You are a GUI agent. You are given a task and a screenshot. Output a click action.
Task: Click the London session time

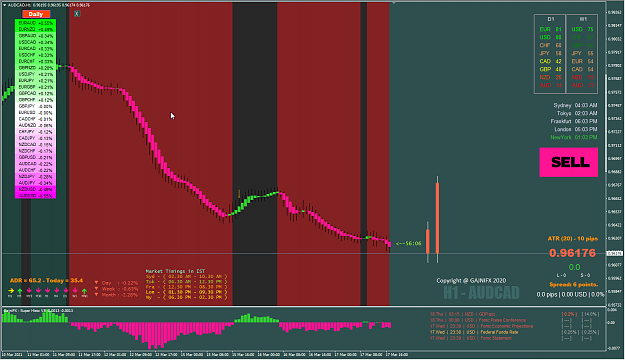(x=576, y=129)
